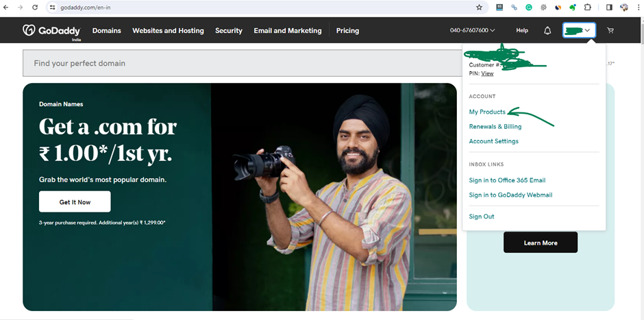Bookmark this page with the star
This screenshot has height=320, width=644.
(479, 8)
